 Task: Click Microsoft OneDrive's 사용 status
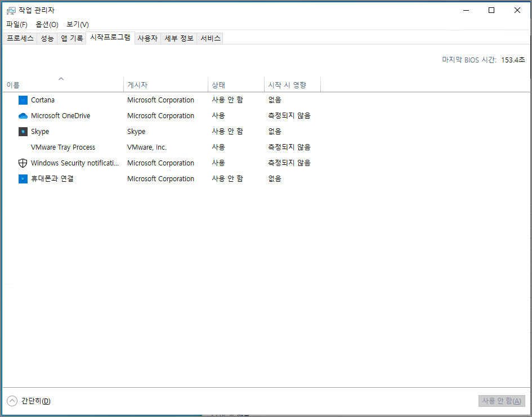click(x=218, y=116)
